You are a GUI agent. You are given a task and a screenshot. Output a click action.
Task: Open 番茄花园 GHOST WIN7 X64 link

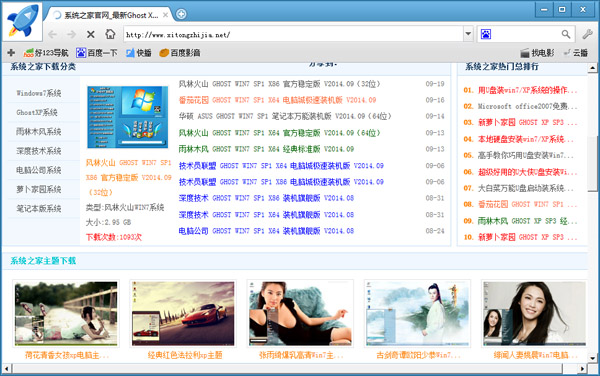(277, 100)
